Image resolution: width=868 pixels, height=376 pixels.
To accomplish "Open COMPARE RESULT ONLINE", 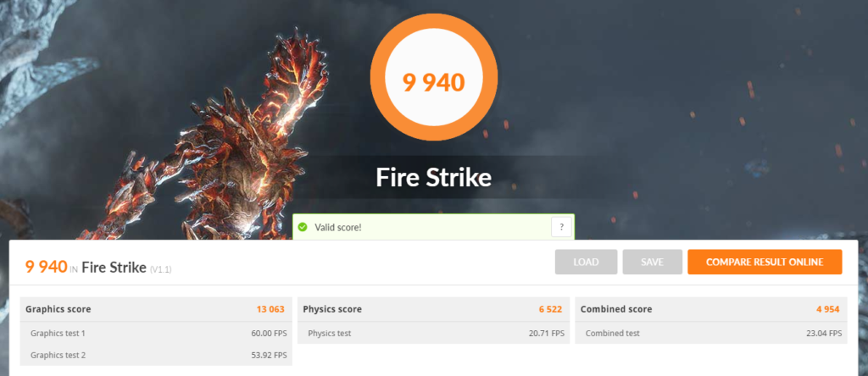I will click(765, 262).
